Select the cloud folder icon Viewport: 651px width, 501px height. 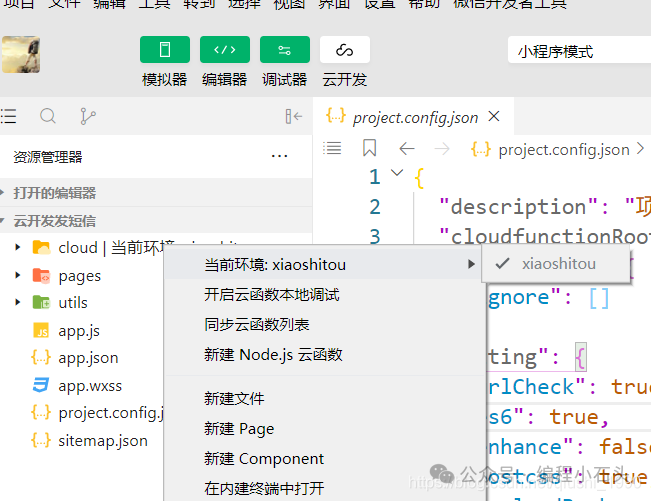tap(41, 247)
